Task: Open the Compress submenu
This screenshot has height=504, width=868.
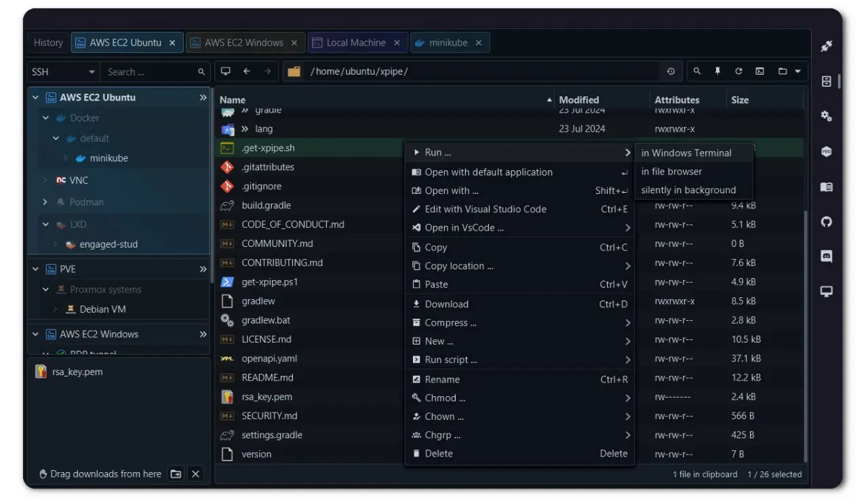Action: tap(520, 323)
